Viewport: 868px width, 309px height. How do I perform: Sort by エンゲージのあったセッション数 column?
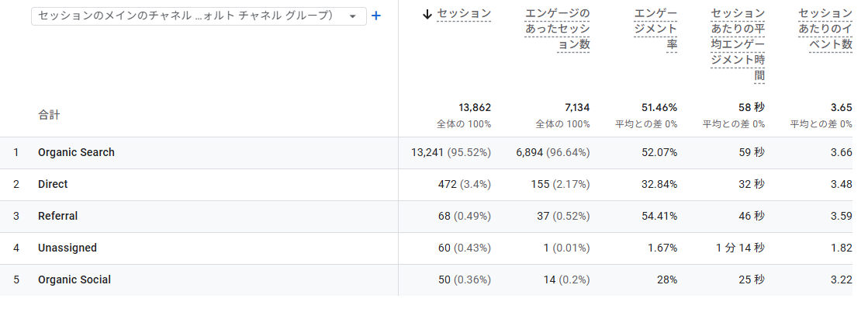click(558, 29)
